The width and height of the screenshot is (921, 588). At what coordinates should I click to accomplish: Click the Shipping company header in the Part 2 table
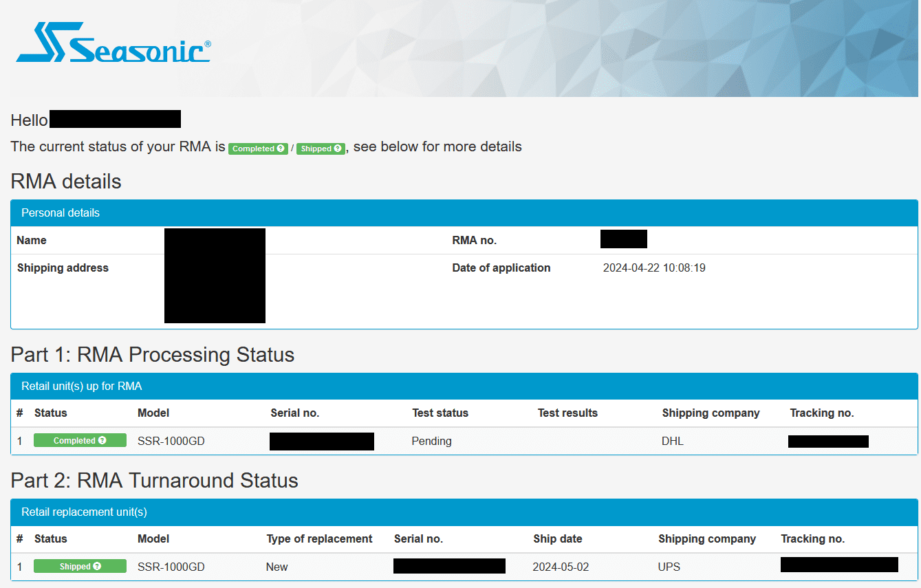(707, 539)
